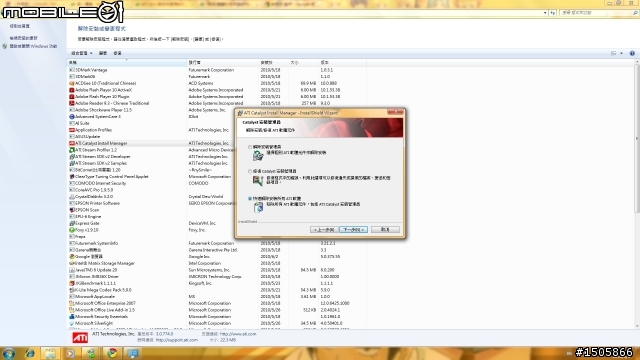Click the Cancel button in the InstallShield wizard
640x360 pixels.
coord(385,230)
